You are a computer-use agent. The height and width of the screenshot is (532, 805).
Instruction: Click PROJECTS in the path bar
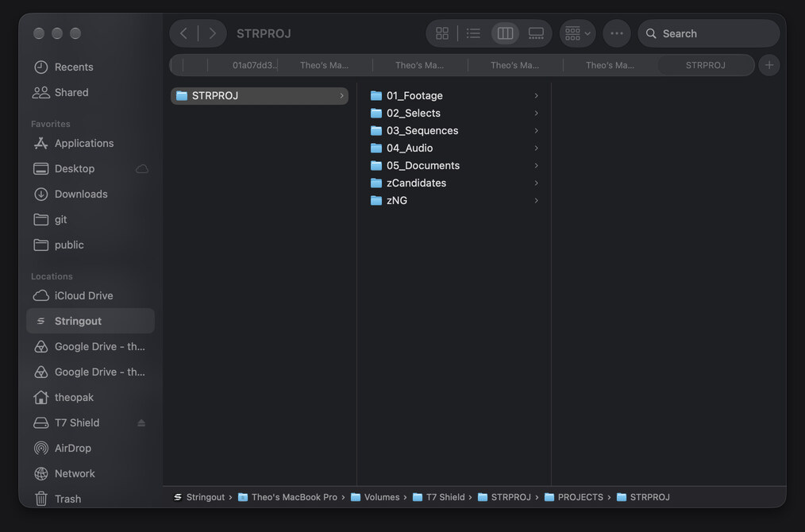tap(574, 497)
